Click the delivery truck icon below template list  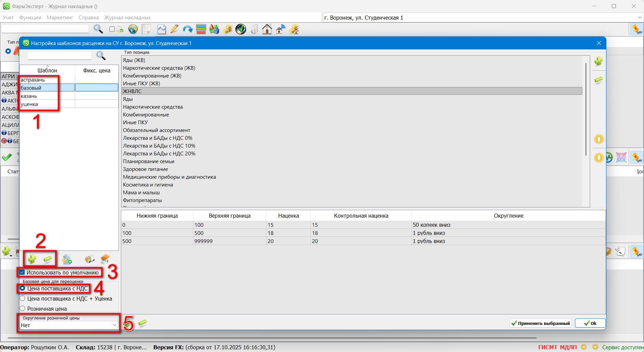coord(89,259)
